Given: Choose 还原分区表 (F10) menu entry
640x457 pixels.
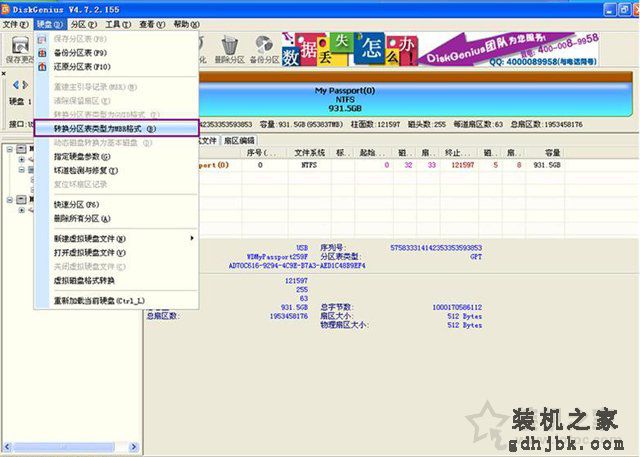Looking at the screenshot, I should coord(116,67).
